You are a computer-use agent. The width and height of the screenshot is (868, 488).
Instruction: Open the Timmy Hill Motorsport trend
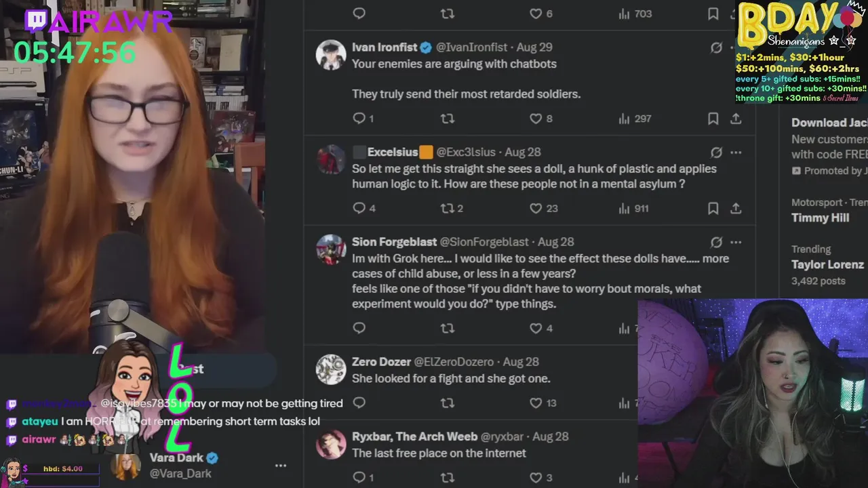(x=827, y=211)
